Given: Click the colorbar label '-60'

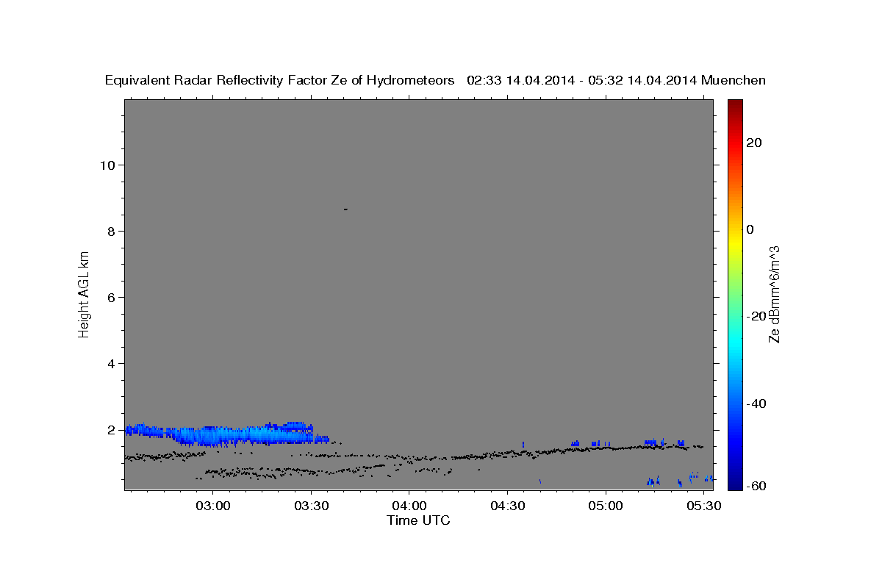Looking at the screenshot, I should coord(756,485).
